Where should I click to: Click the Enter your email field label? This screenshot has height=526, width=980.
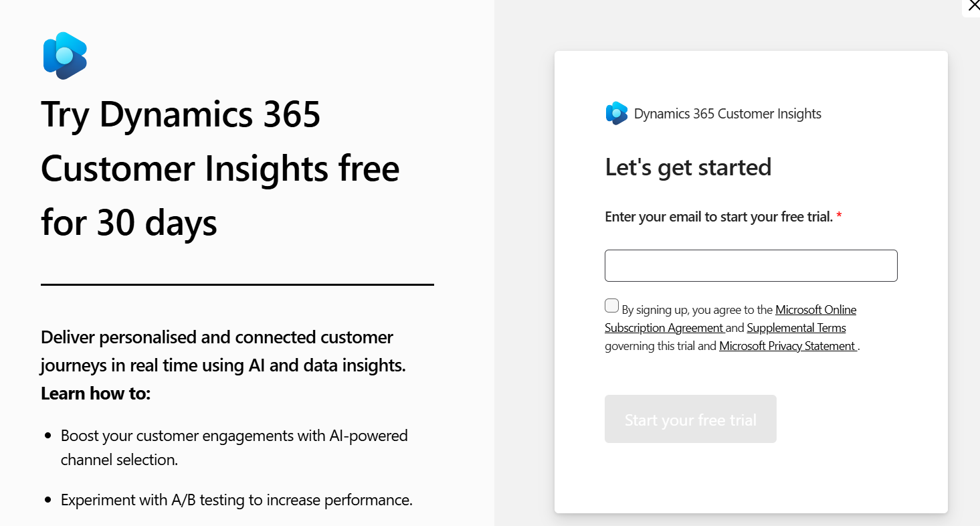click(x=718, y=217)
